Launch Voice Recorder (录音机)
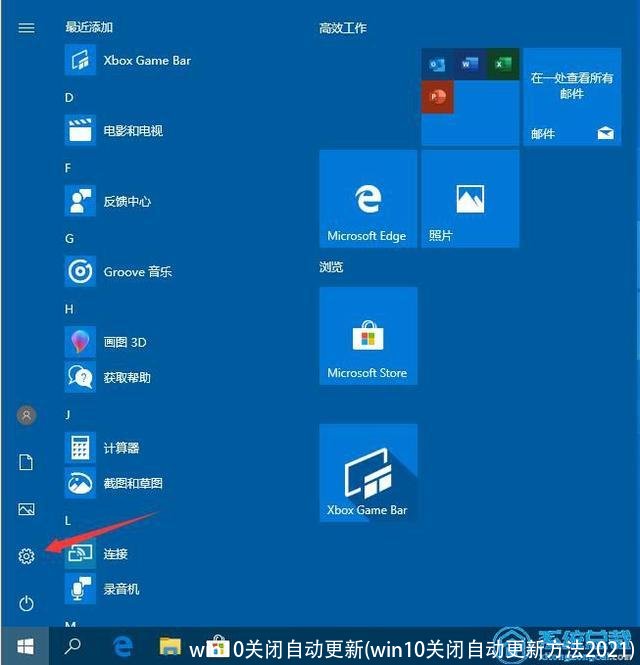 point(102,589)
